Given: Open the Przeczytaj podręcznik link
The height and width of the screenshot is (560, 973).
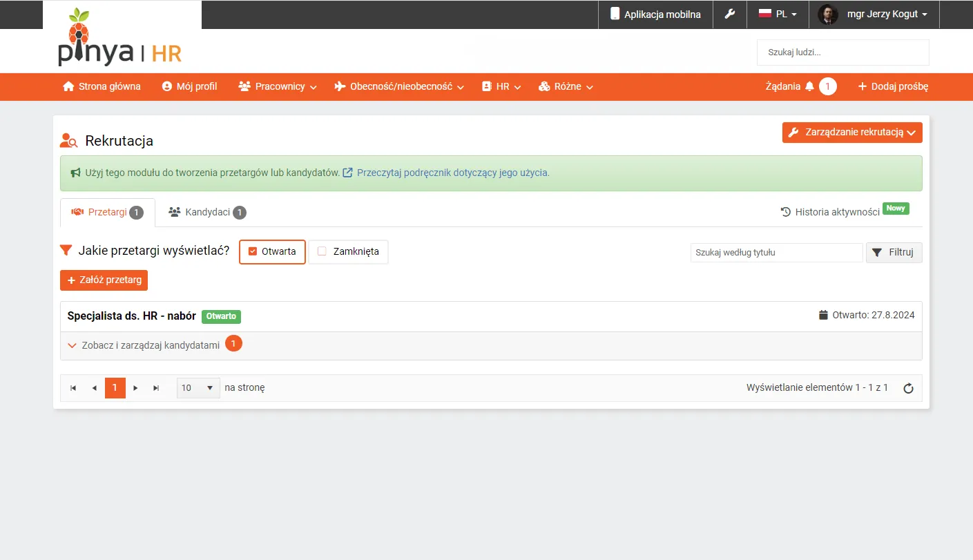Looking at the screenshot, I should point(453,173).
